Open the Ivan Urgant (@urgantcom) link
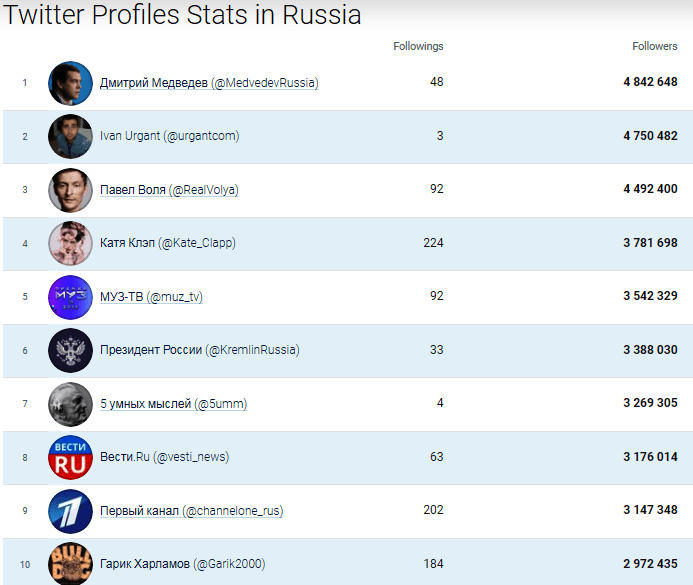The image size is (693, 585). pyautogui.click(x=170, y=136)
